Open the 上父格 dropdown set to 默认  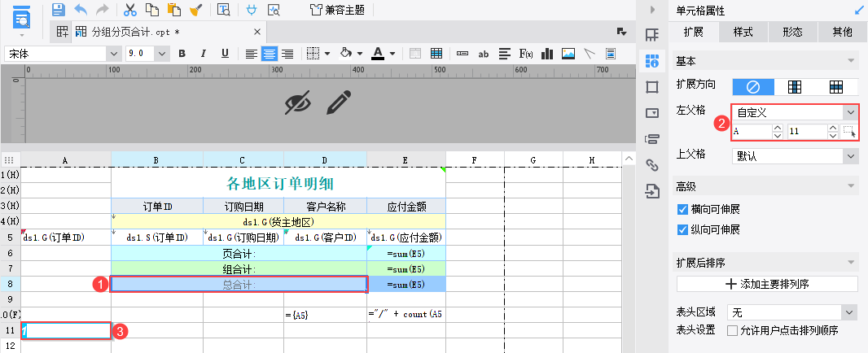(x=795, y=157)
